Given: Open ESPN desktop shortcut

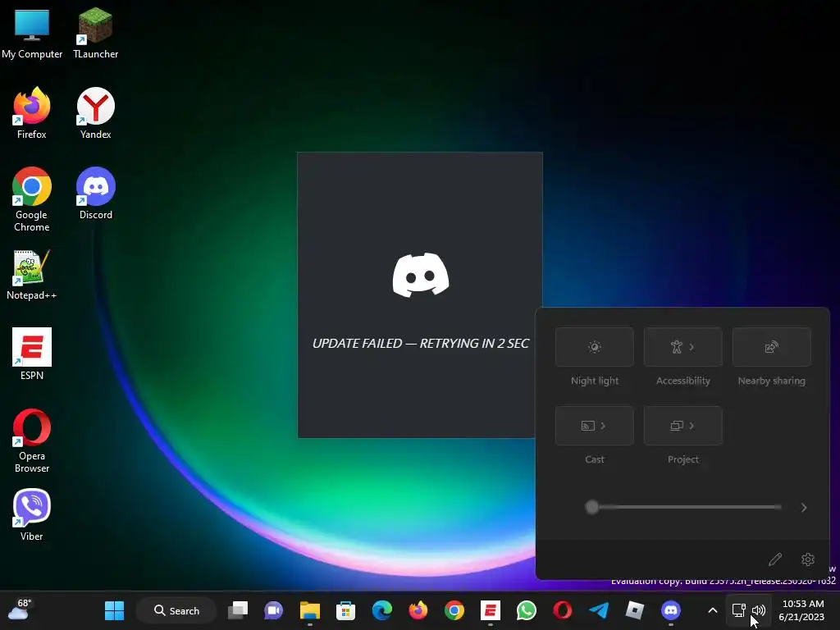Looking at the screenshot, I should [32, 354].
